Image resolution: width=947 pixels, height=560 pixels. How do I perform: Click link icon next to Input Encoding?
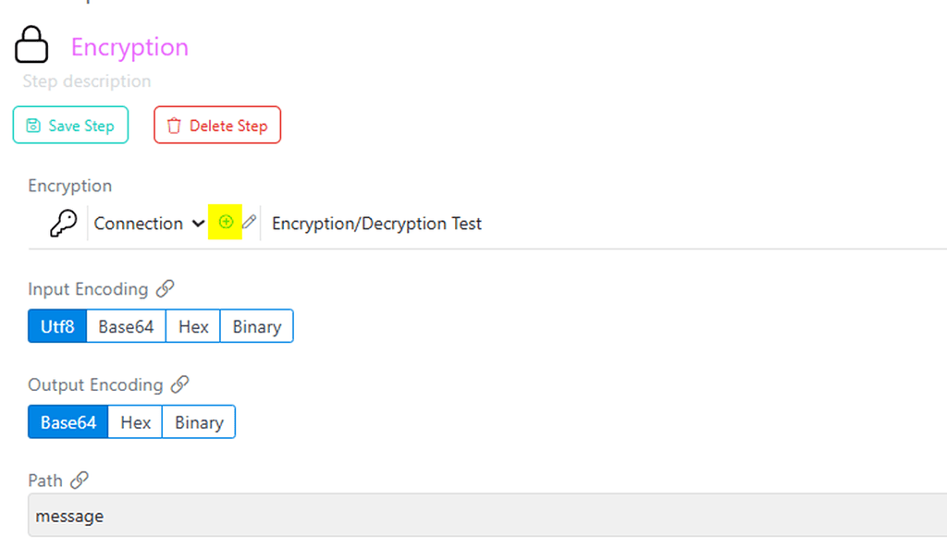coord(166,289)
